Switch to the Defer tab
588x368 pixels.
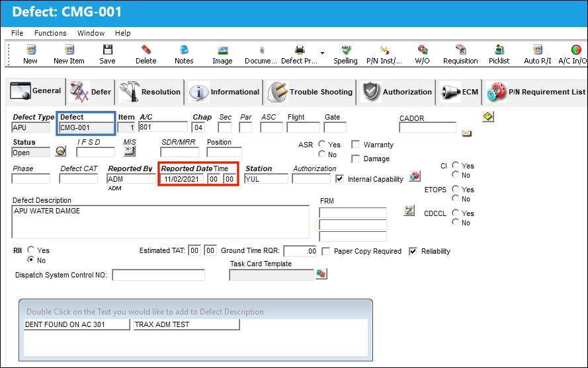coord(91,92)
